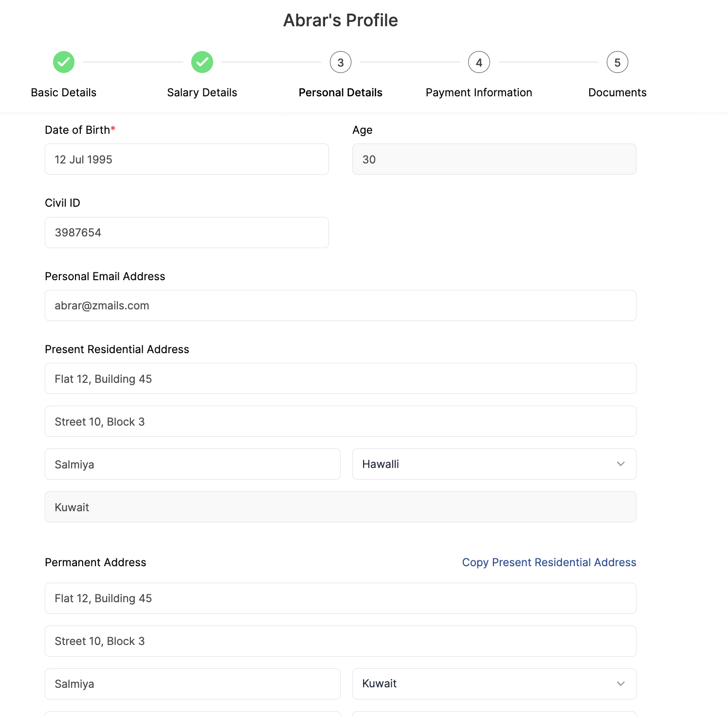Viewport: 728px width, 716px height.
Task: Click Copy Present Residential Address link
Action: 549,562
